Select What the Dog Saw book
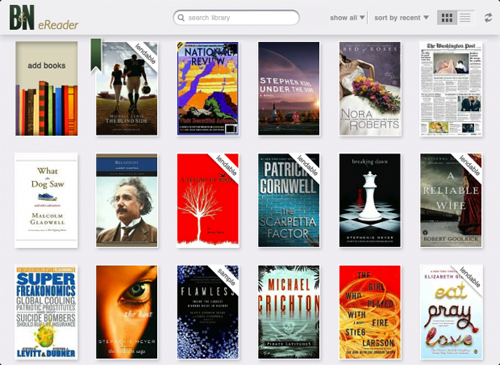Screen dimensions: 500x365 click(x=46, y=200)
